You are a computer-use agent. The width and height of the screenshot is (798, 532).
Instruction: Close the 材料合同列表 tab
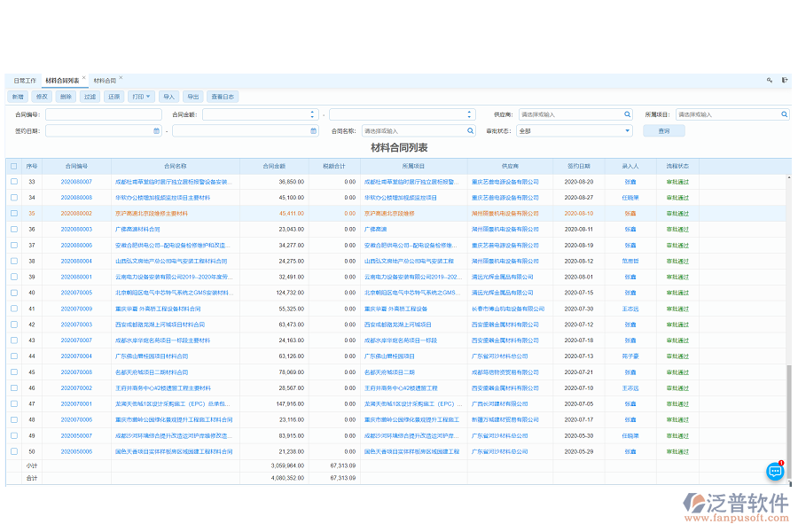(x=84, y=77)
